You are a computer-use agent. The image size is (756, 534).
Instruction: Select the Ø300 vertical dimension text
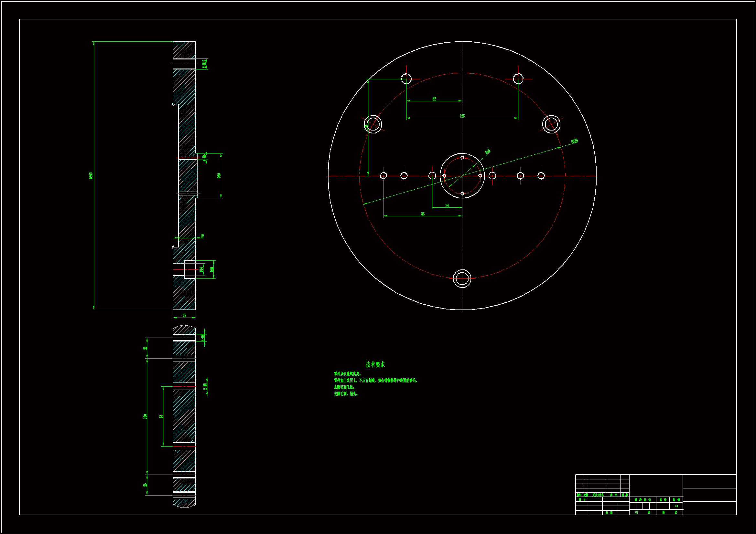(91, 175)
